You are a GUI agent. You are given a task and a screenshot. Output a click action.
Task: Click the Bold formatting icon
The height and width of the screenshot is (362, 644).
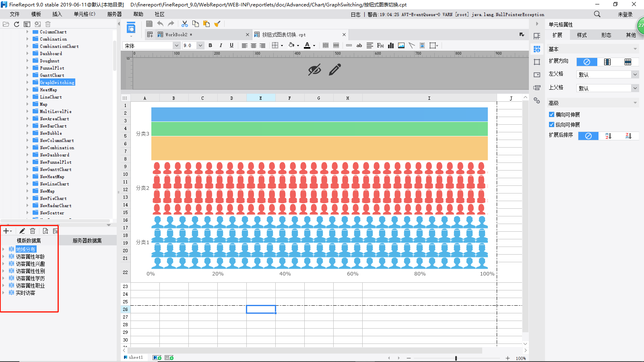coord(210,45)
